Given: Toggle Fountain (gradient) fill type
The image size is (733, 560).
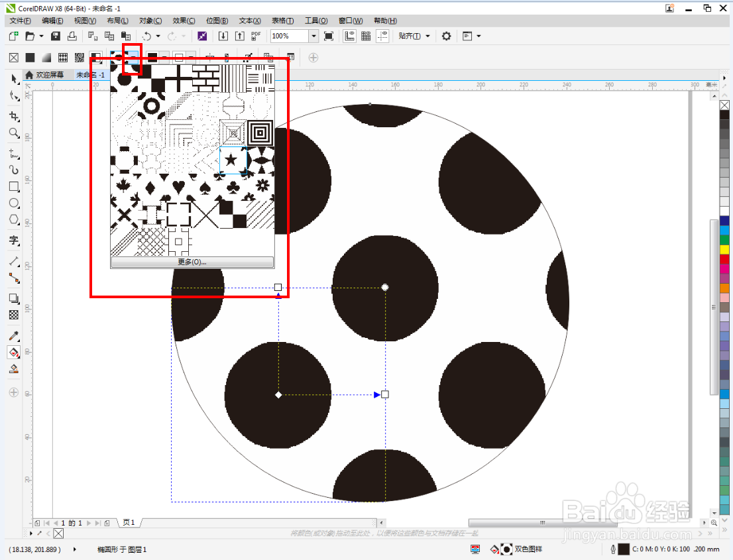Looking at the screenshot, I should [46, 58].
